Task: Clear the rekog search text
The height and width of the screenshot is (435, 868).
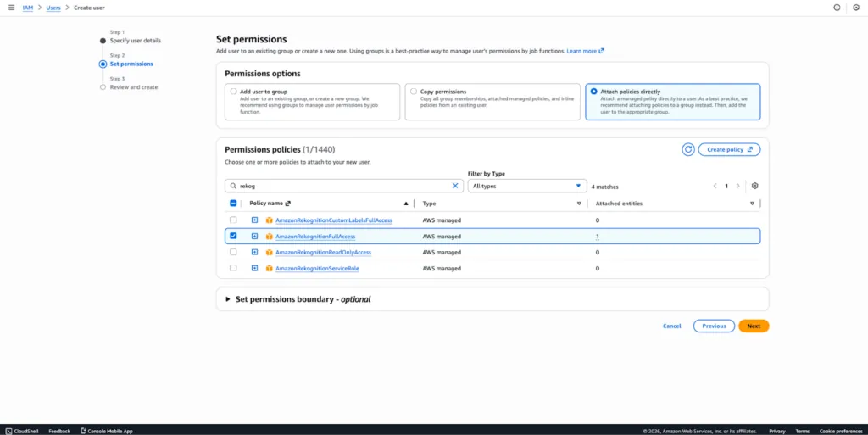Action: click(x=455, y=186)
